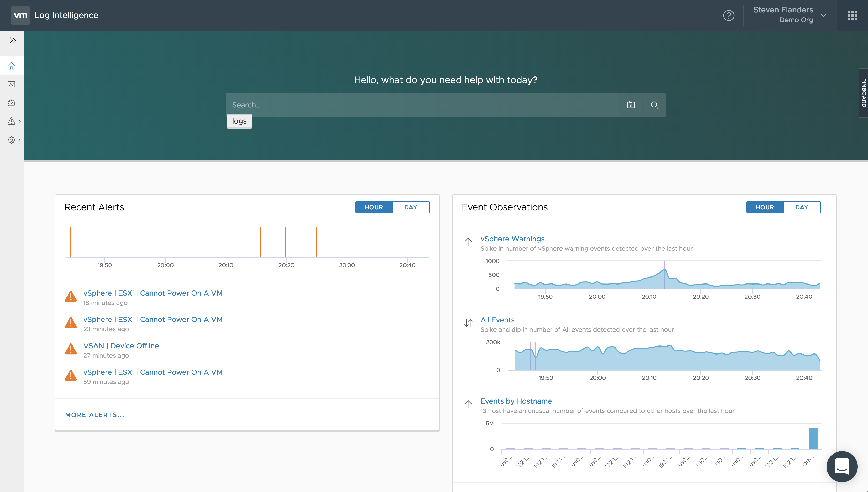The image size is (868, 492).
Task: Expand the Steven Flanders account dropdown
Action: tap(823, 15)
